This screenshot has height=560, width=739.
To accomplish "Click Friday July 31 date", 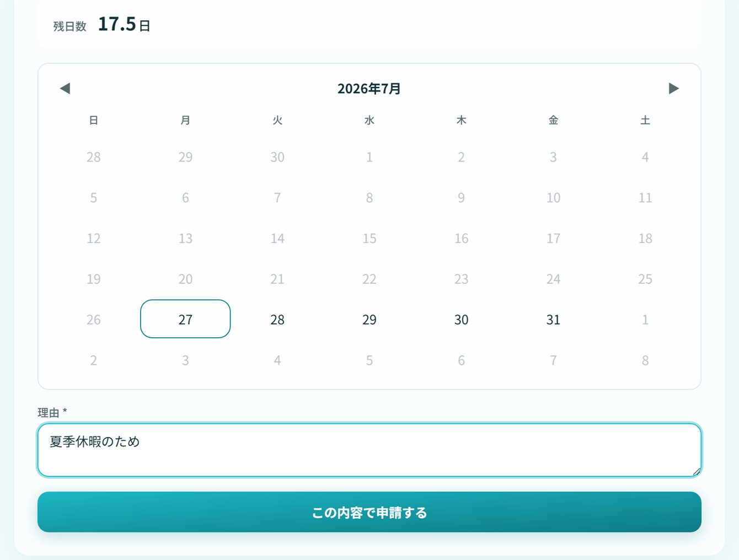I will pyautogui.click(x=553, y=319).
